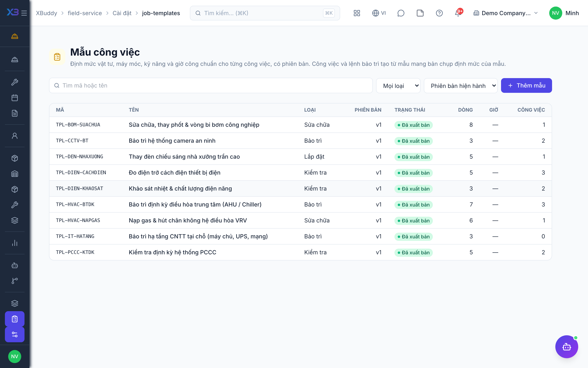Image resolution: width=588 pixels, height=368 pixels.
Task: Focus the Tìm mã hoặc tên search field
Action: [x=211, y=85]
